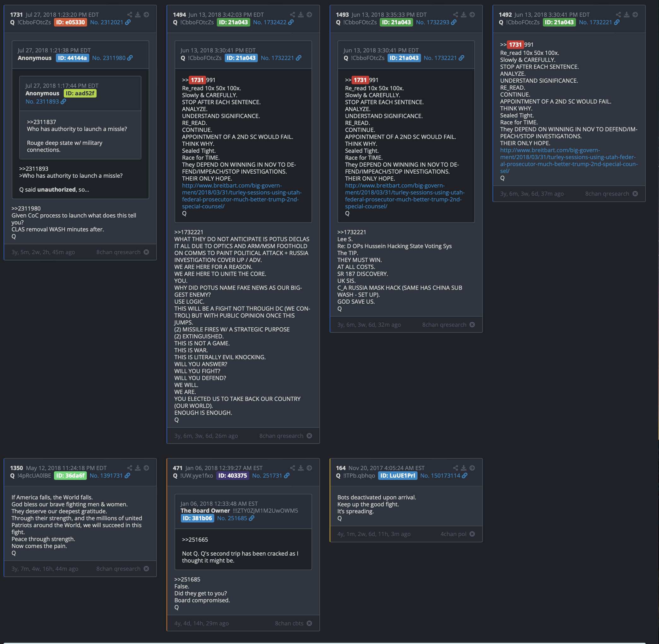659x644 pixels.
Task: Share post 1731 via its share icon
Action: 129,15
